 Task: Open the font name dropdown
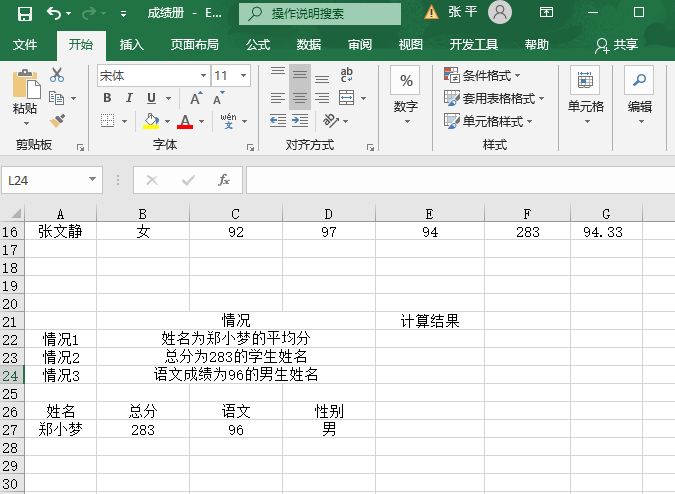point(203,75)
